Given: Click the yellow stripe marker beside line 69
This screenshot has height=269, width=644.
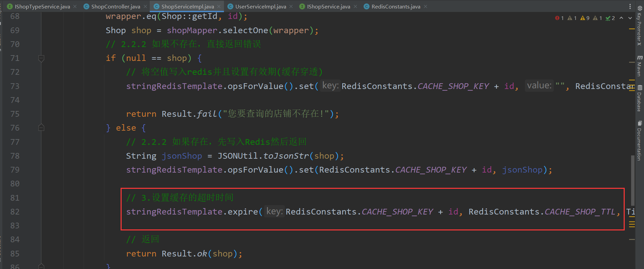Looking at the screenshot, I should (632, 29).
